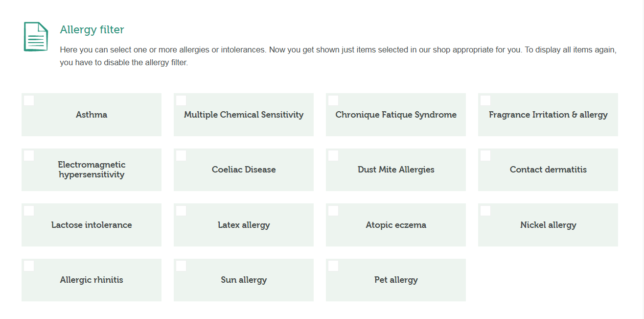Image resolution: width=644 pixels, height=319 pixels.
Task: Check the Nickel allergy checkbox
Action: click(x=485, y=211)
